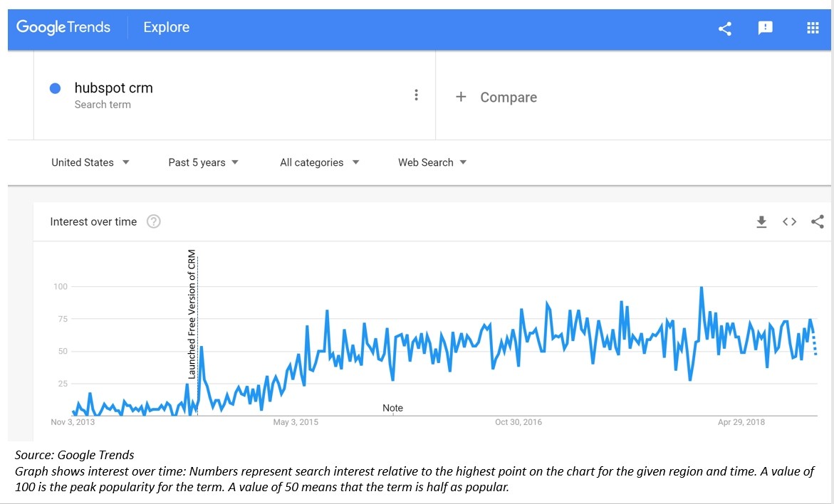834x504 pixels.
Task: Click the blue color dot beside hubspot crm
Action: tap(55, 89)
